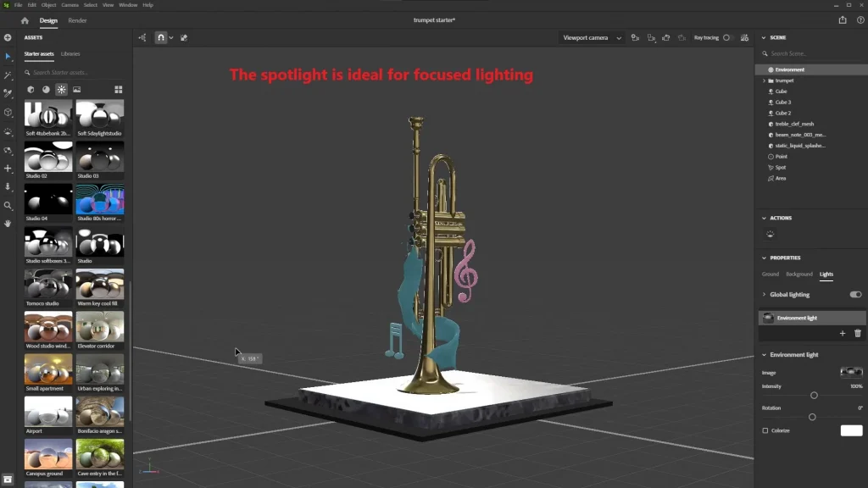Screen dimensions: 868x488
Task: Choose the Airport environment thumbnail
Action: (x=48, y=412)
